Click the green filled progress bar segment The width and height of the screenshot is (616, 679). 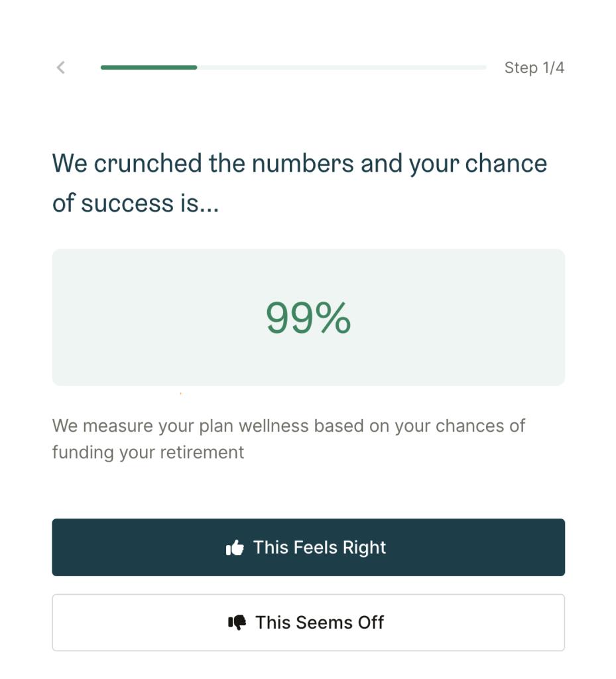coord(149,68)
